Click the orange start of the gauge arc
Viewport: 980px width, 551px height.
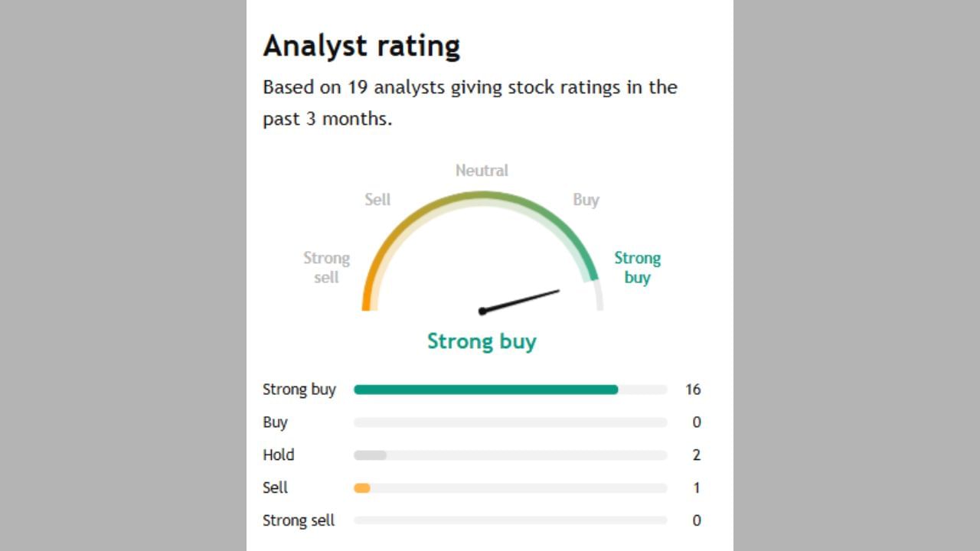366,300
